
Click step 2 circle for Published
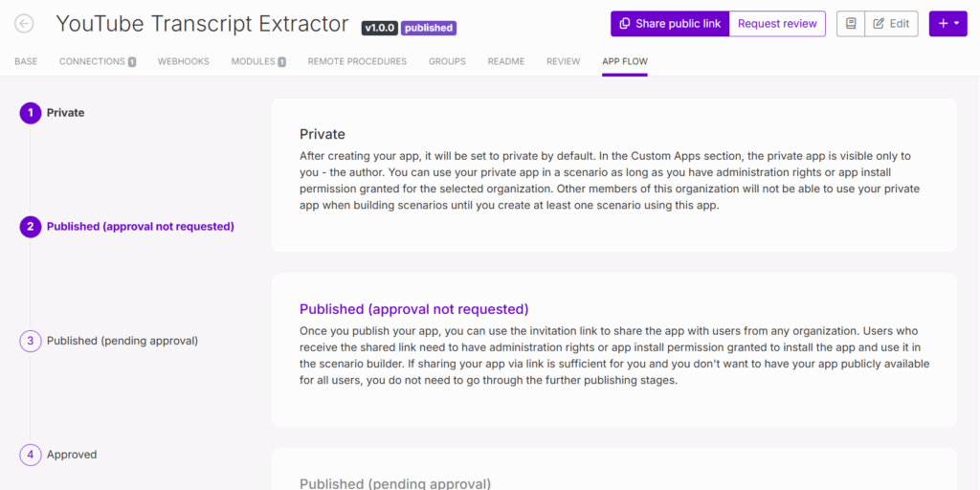(30, 227)
